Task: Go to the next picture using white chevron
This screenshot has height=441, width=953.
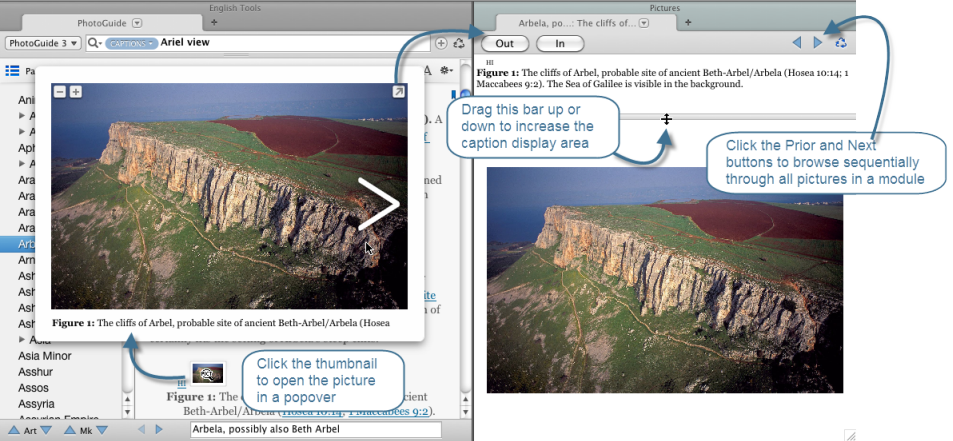Action: pos(379,204)
